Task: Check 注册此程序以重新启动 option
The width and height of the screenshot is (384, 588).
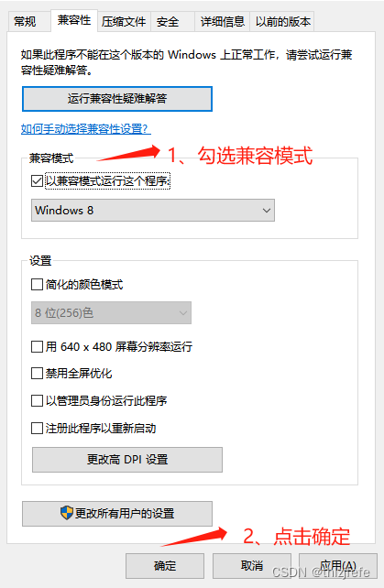Action: tap(37, 429)
